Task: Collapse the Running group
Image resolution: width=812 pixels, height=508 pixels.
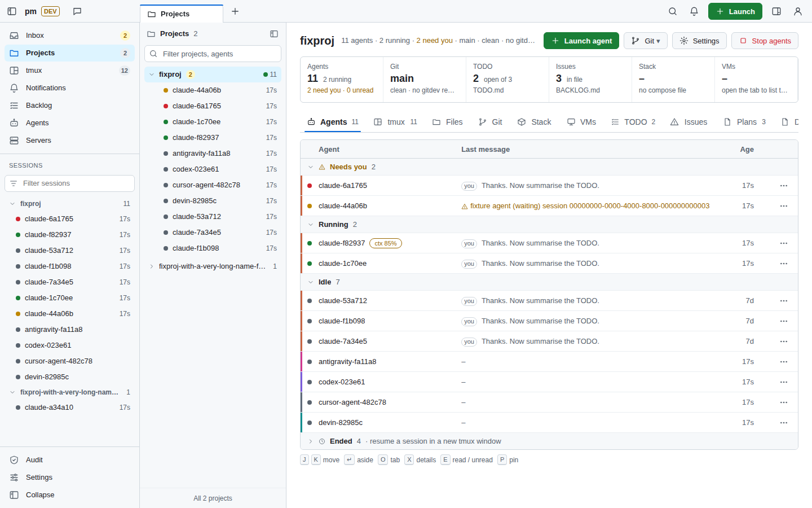Action: [x=311, y=225]
